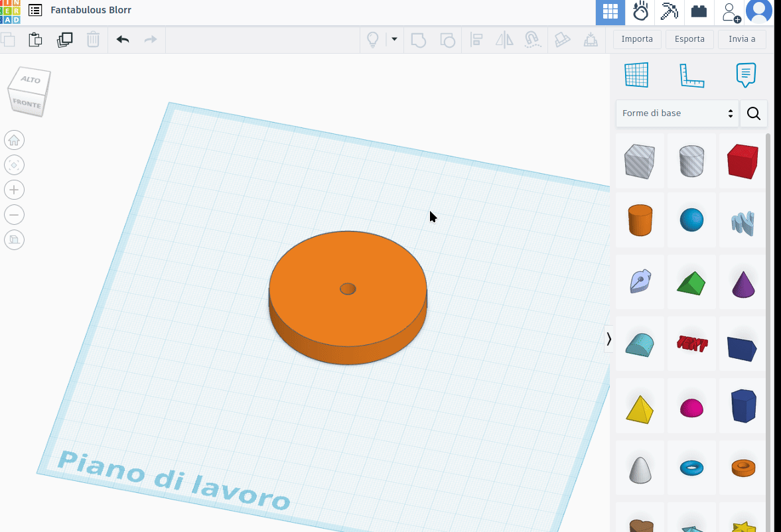
Task: Select the dark blue Wedge shape
Action: [742, 348]
